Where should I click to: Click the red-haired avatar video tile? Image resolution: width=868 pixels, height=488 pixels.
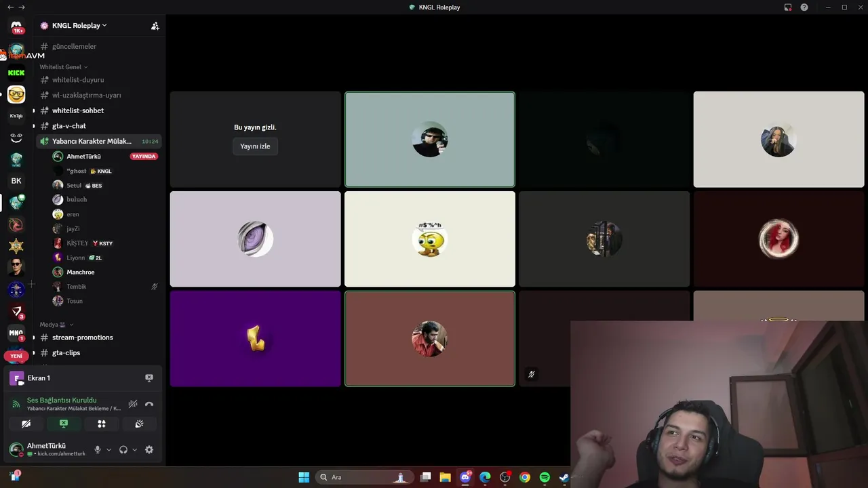778,239
